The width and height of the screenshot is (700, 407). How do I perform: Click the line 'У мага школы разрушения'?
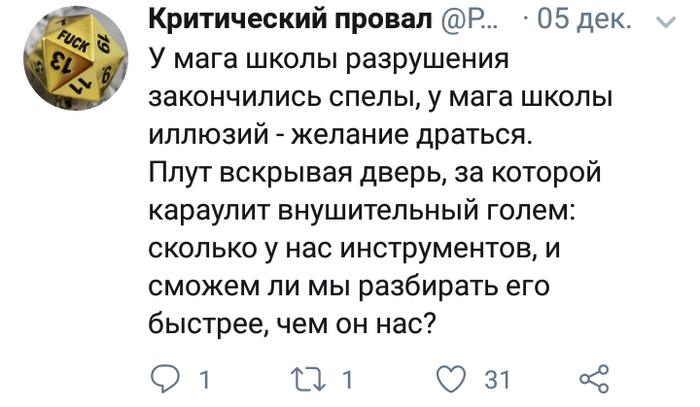(329, 60)
